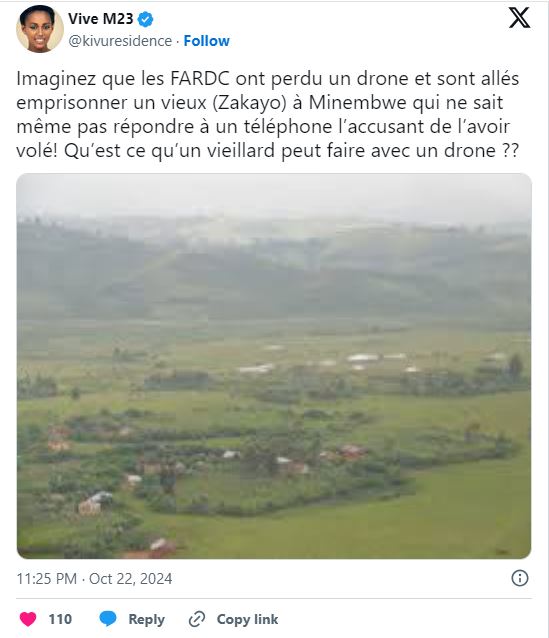Click the word FARDC in the tweet
The image size is (549, 638).
(200, 79)
